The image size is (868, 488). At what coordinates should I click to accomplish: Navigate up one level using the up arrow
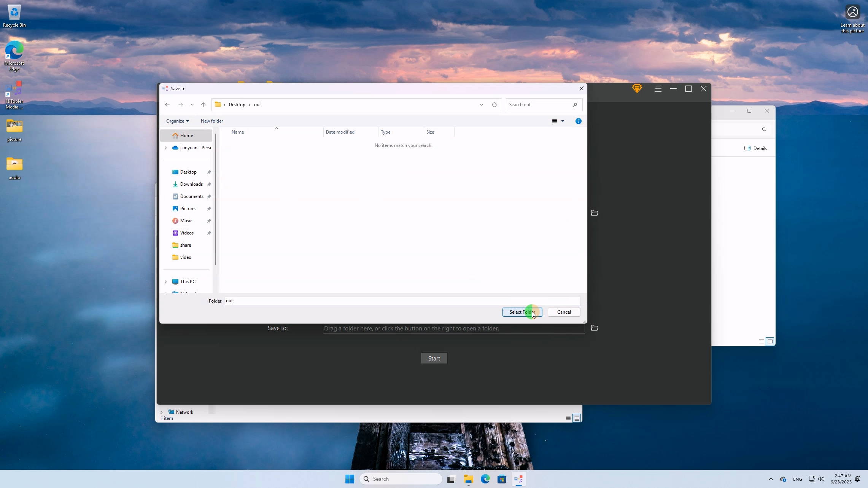click(203, 105)
